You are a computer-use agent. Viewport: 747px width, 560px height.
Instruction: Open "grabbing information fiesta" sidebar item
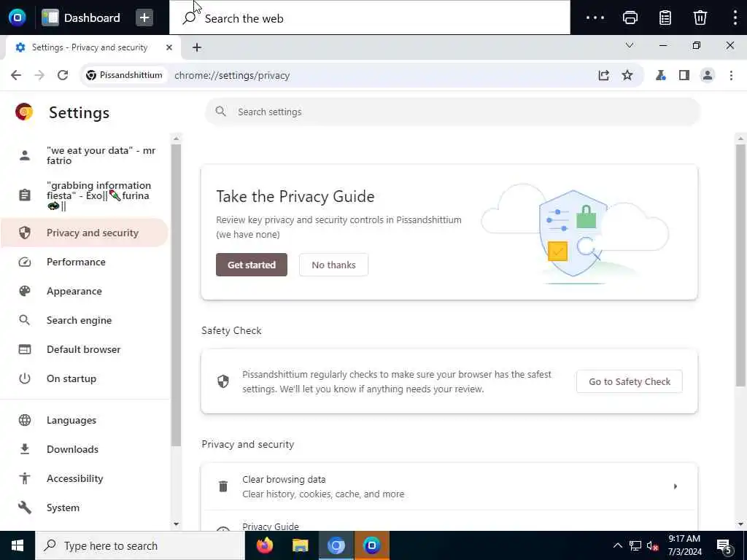[85, 195]
